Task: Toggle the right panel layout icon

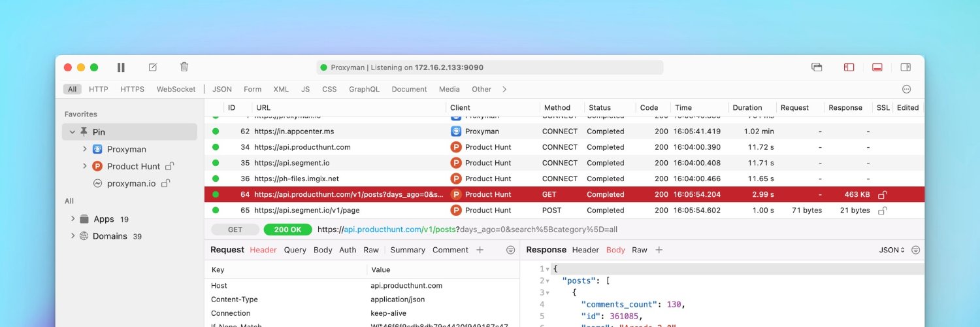Action: [x=906, y=67]
